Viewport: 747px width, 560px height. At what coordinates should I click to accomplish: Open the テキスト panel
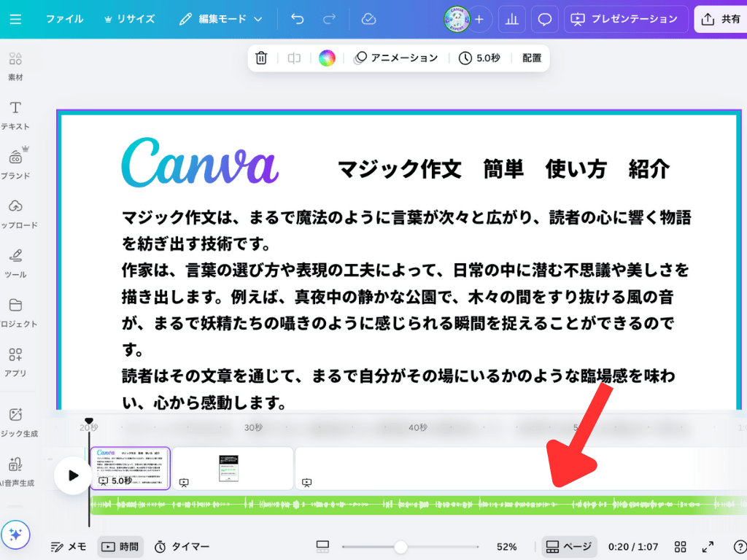pos(15,115)
